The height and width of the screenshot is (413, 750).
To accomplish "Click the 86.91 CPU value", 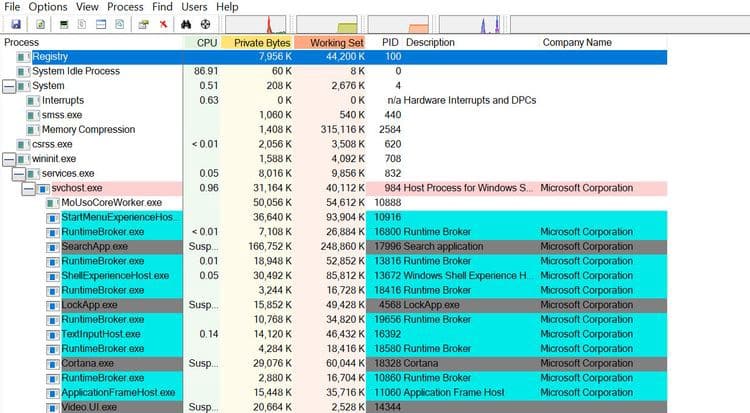I will coord(206,71).
